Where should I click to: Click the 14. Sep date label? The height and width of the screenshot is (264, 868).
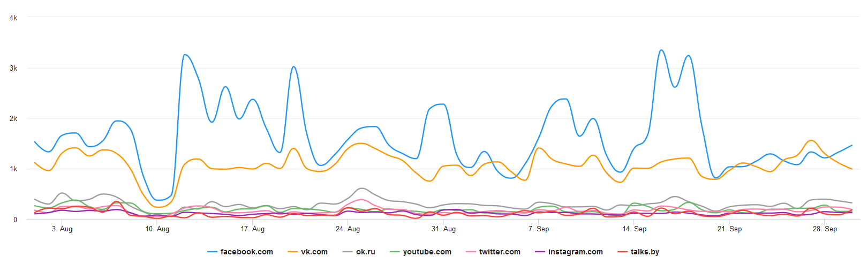point(635,229)
